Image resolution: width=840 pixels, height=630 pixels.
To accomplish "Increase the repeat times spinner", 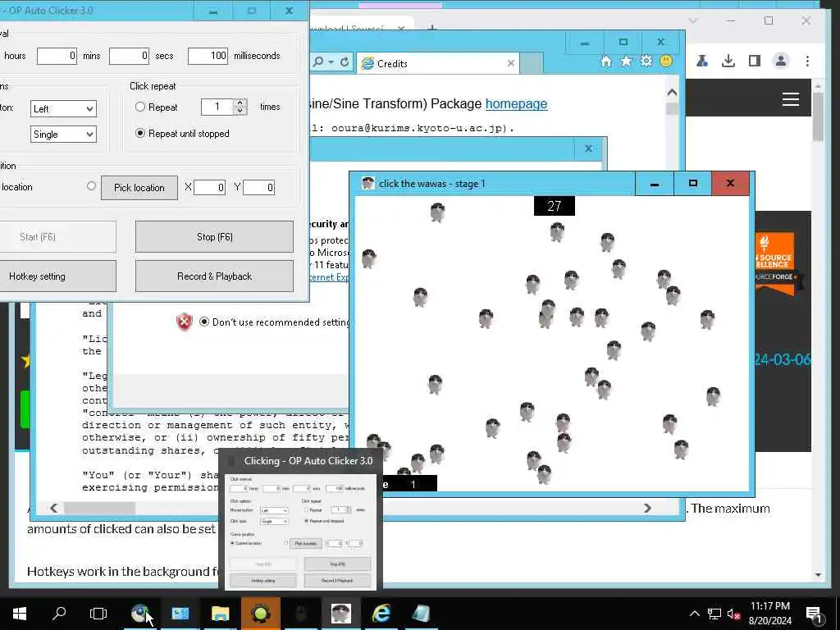I will click(240, 103).
